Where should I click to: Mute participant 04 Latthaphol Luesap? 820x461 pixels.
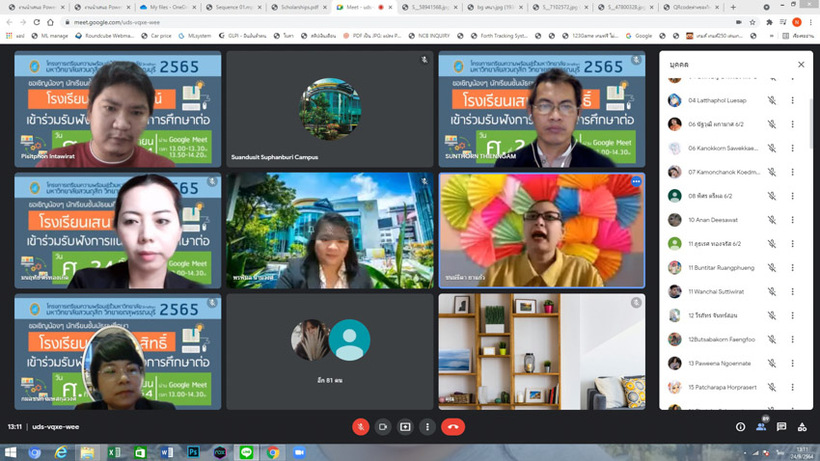tap(771, 100)
